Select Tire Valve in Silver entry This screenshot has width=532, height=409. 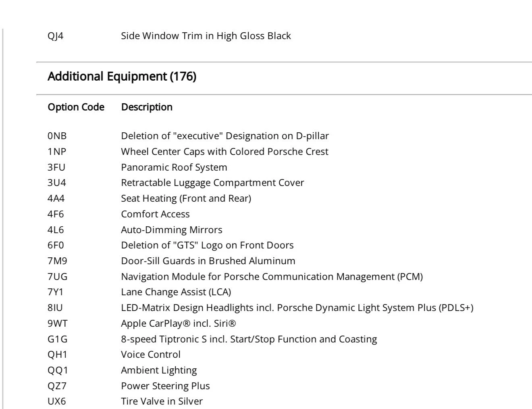(x=162, y=401)
